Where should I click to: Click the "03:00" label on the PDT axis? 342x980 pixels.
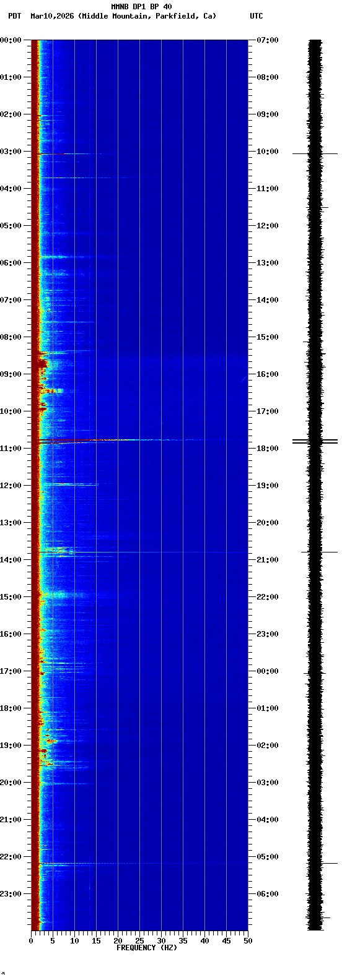tap(11, 152)
